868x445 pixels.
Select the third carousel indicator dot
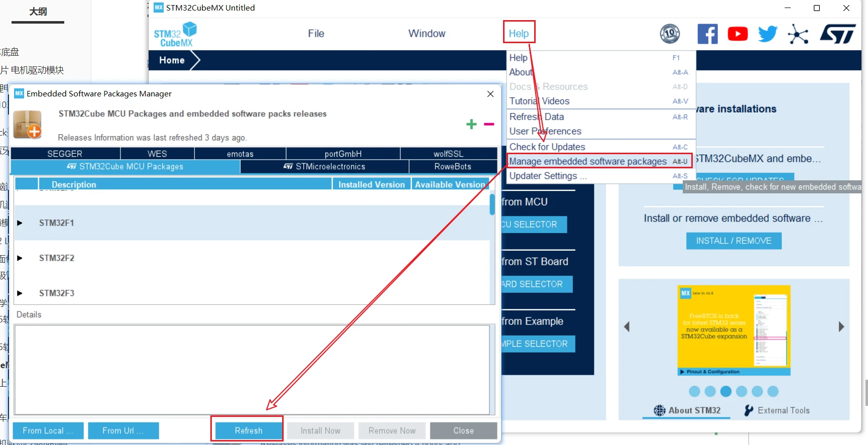726,391
